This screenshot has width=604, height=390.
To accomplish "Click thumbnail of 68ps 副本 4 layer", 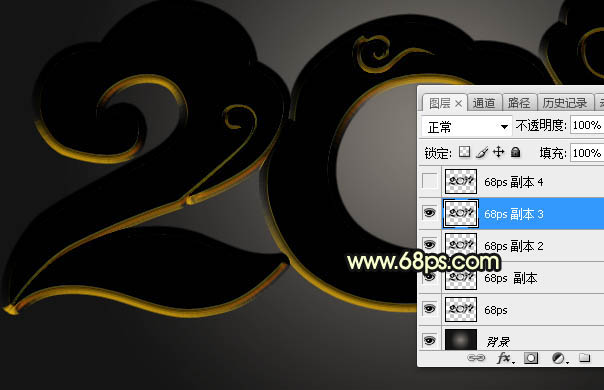I will click(x=461, y=181).
